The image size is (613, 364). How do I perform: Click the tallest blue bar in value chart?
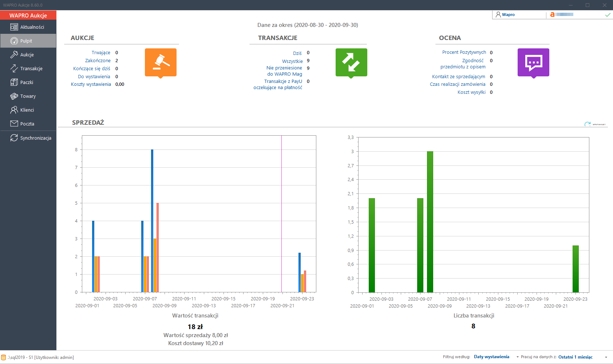click(x=152, y=221)
